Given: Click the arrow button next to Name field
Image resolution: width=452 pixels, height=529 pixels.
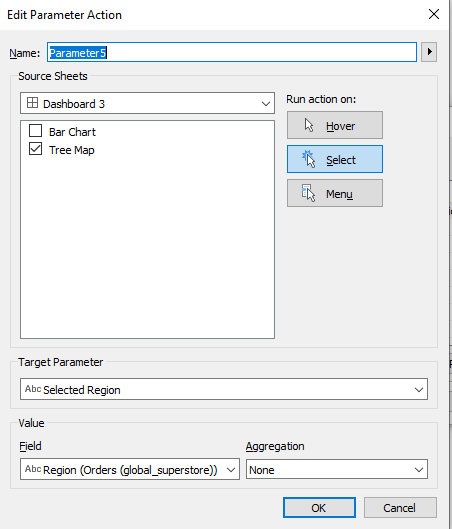Looking at the screenshot, I should pyautogui.click(x=429, y=52).
